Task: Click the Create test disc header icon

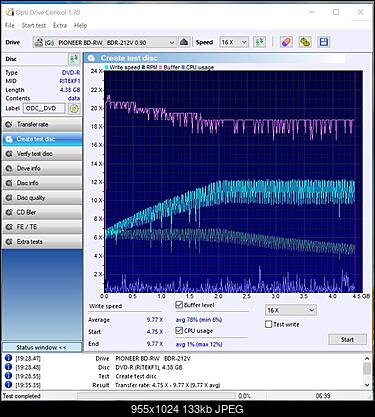Action: pyautogui.click(x=91, y=58)
